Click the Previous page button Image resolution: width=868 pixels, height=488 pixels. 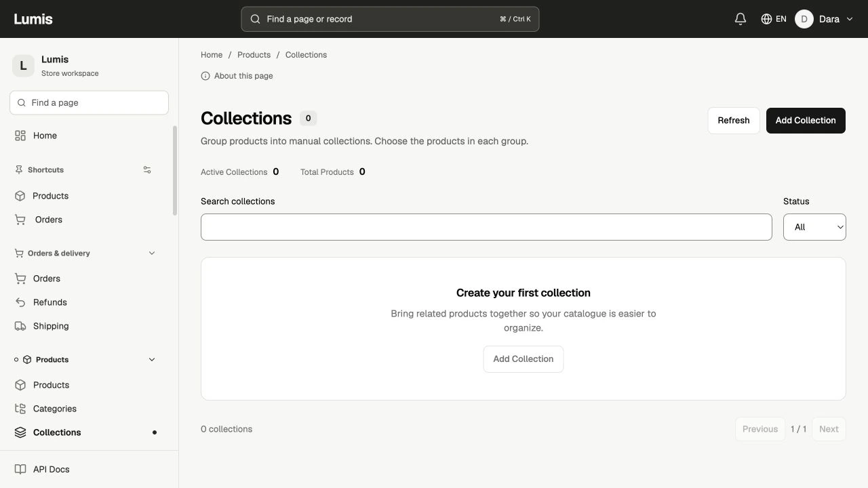760,429
